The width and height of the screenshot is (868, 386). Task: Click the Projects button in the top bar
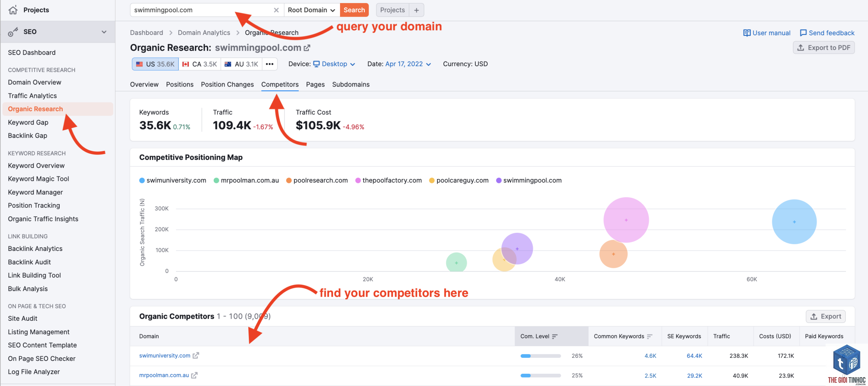[x=392, y=10]
